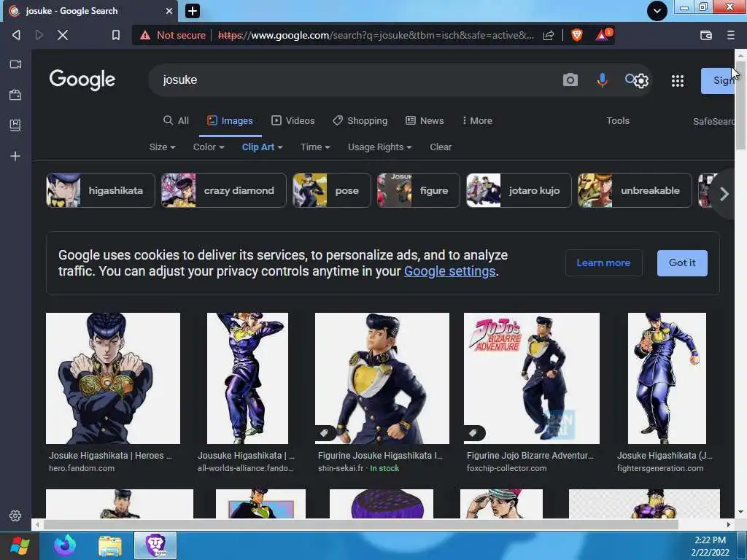Close the josuke Google Search tab
Image resolution: width=747 pixels, height=560 pixels.
(x=169, y=10)
